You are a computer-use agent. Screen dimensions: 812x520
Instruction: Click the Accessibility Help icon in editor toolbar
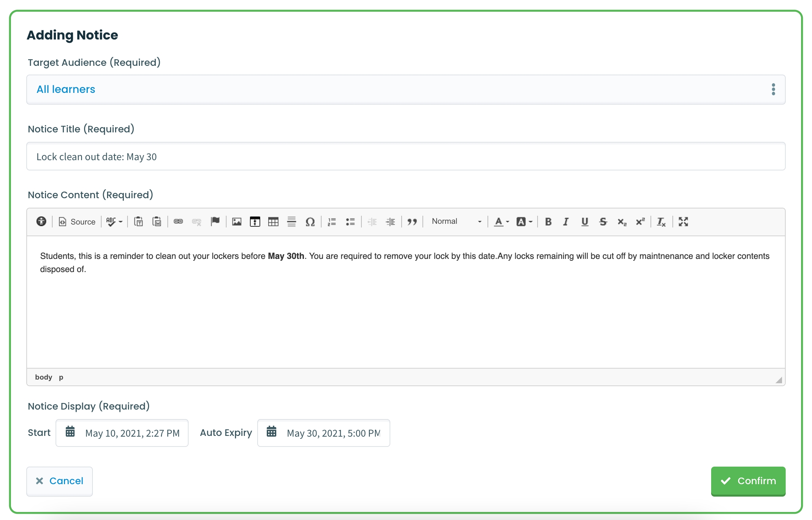(41, 221)
